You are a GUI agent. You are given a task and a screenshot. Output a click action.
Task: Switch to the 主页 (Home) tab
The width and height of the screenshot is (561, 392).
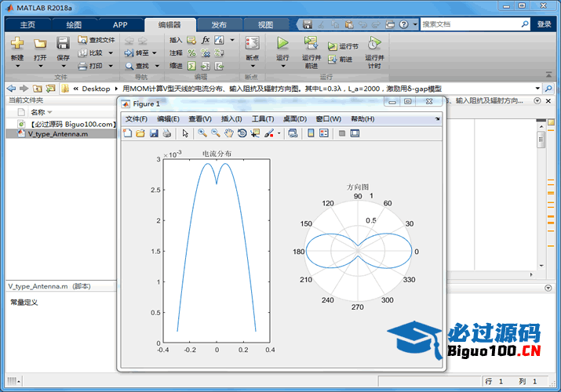27,24
